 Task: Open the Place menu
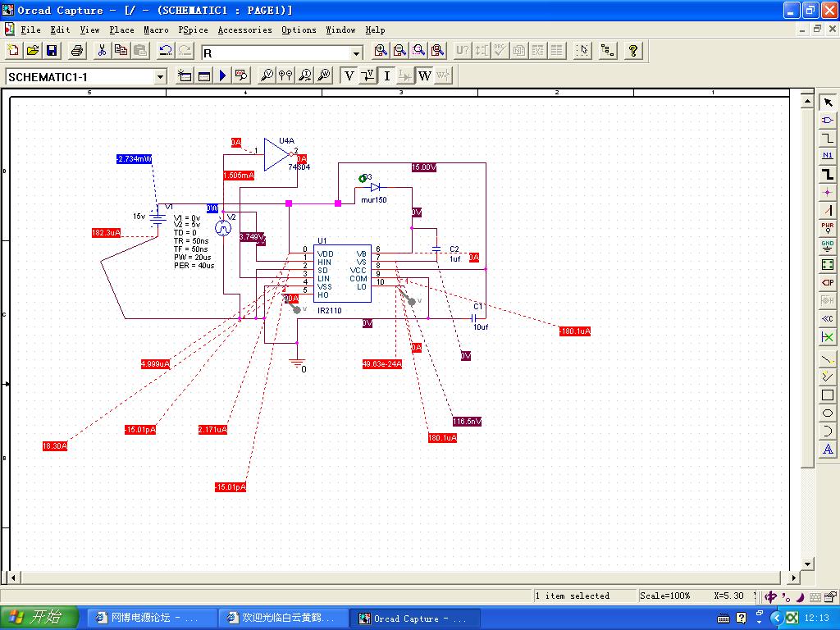tap(121, 30)
